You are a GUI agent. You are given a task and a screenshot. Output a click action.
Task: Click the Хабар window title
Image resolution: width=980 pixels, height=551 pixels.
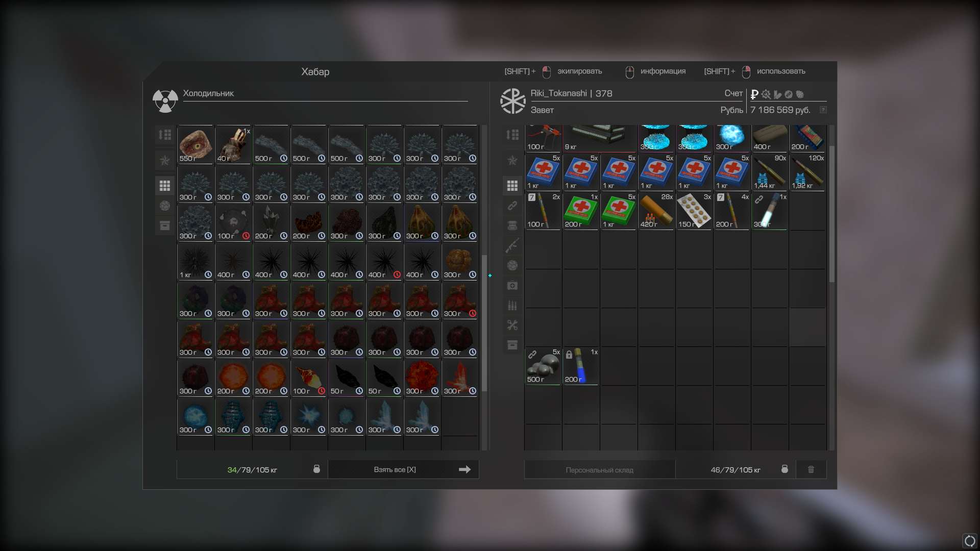coord(315,71)
